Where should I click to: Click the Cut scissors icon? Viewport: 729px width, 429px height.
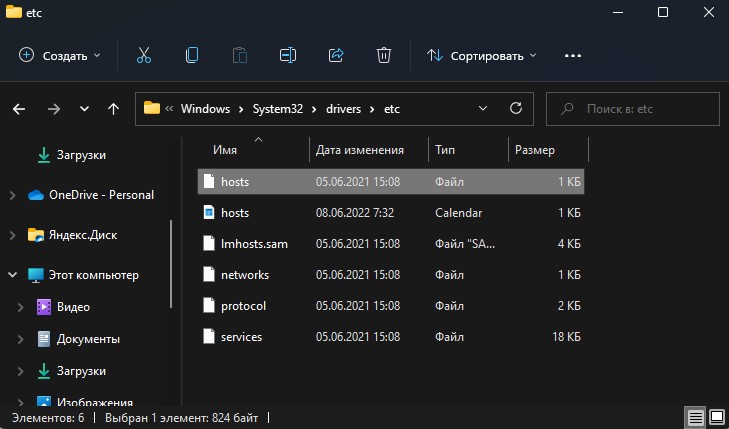pyautogui.click(x=144, y=55)
